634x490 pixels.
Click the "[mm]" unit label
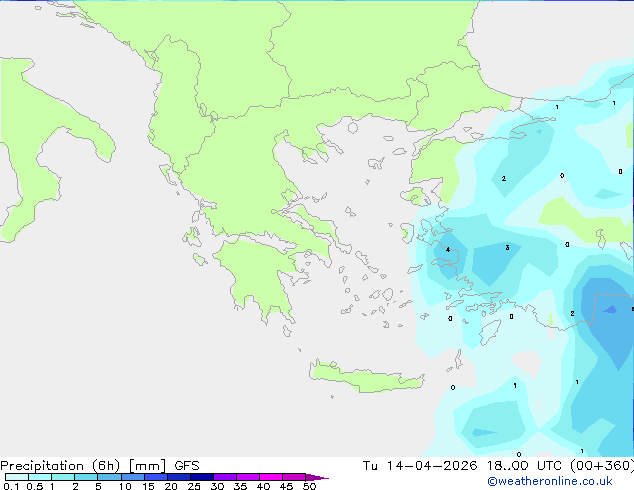147,466
